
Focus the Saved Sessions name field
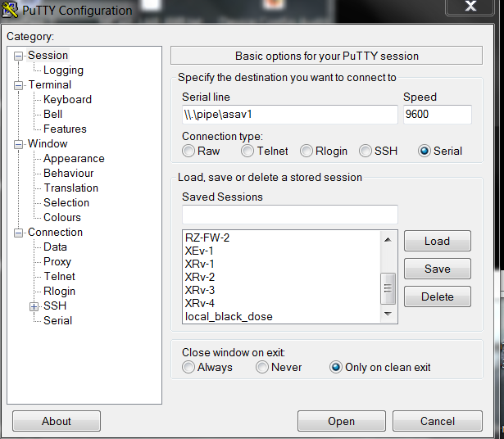290,215
